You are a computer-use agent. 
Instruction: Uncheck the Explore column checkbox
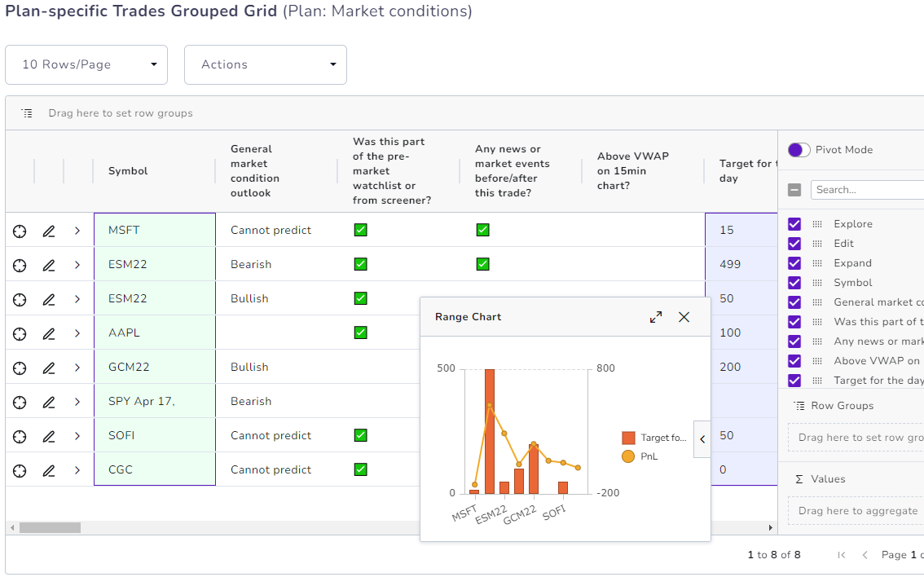point(794,224)
